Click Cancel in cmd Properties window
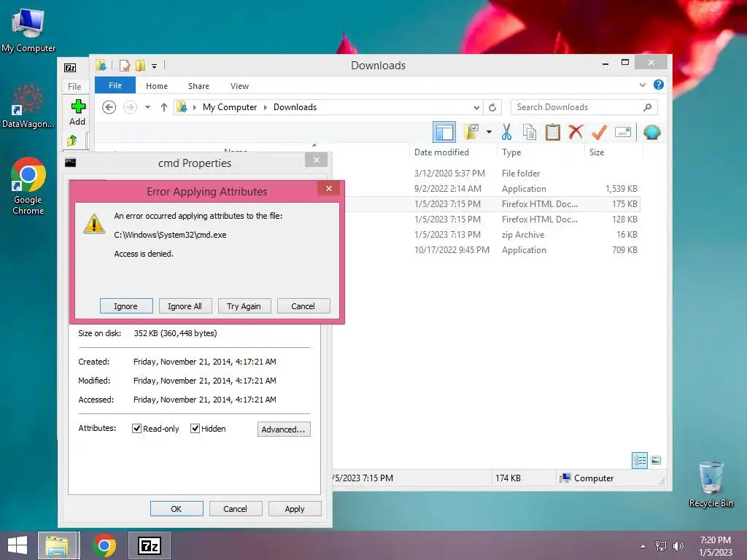The width and height of the screenshot is (747, 560). click(x=236, y=508)
